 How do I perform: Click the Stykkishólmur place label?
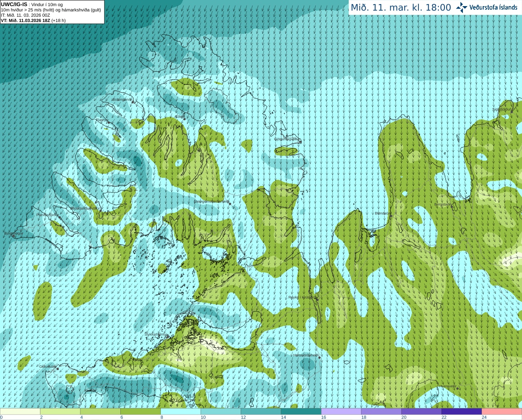point(156,334)
